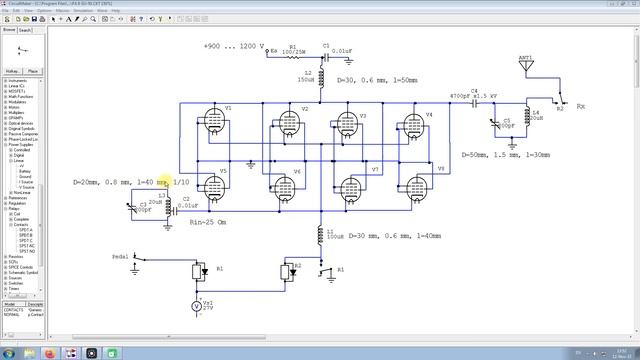Expand the Passive Components tree node

coord(6,134)
